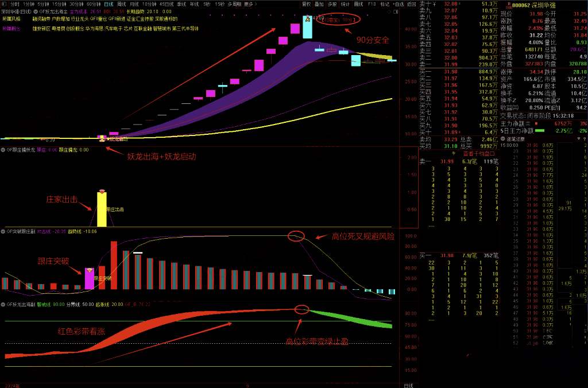Toggle 画线 drawing tools
The width and height of the screenshot is (588, 388).
359,3
